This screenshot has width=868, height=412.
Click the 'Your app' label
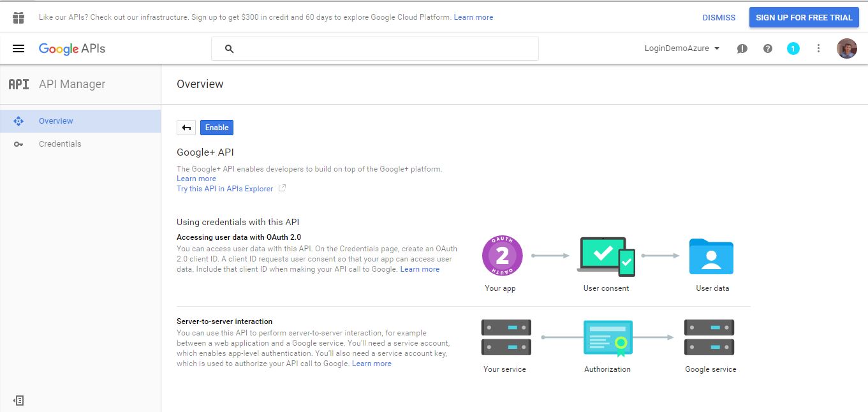(500, 288)
